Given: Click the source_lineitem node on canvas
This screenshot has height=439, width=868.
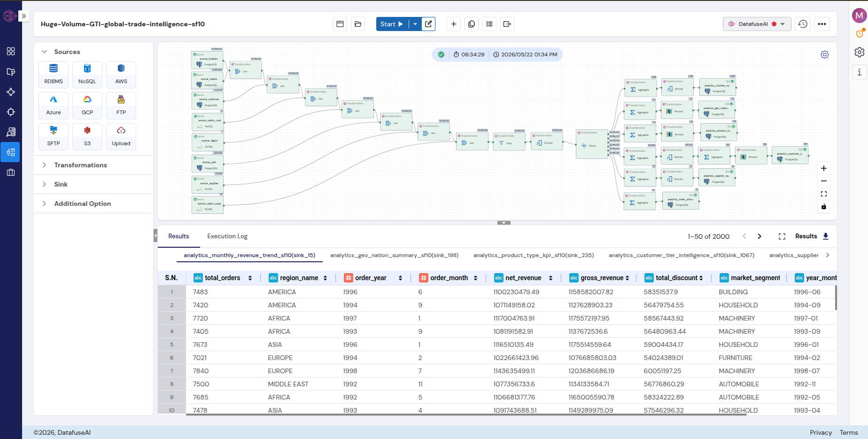Looking at the screenshot, I should point(207,61).
